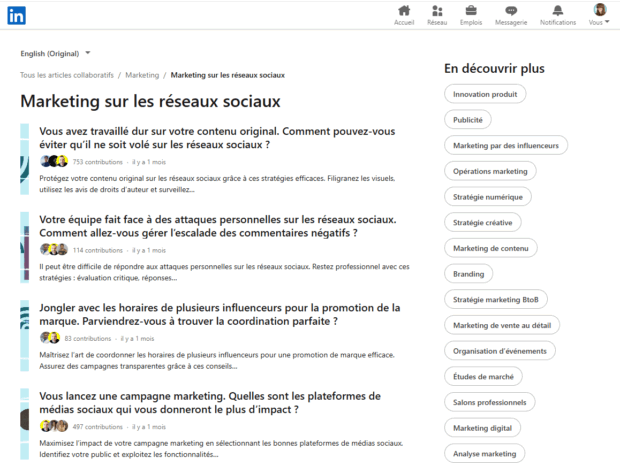Open the Branding topic chip
620x466 pixels.
click(469, 274)
